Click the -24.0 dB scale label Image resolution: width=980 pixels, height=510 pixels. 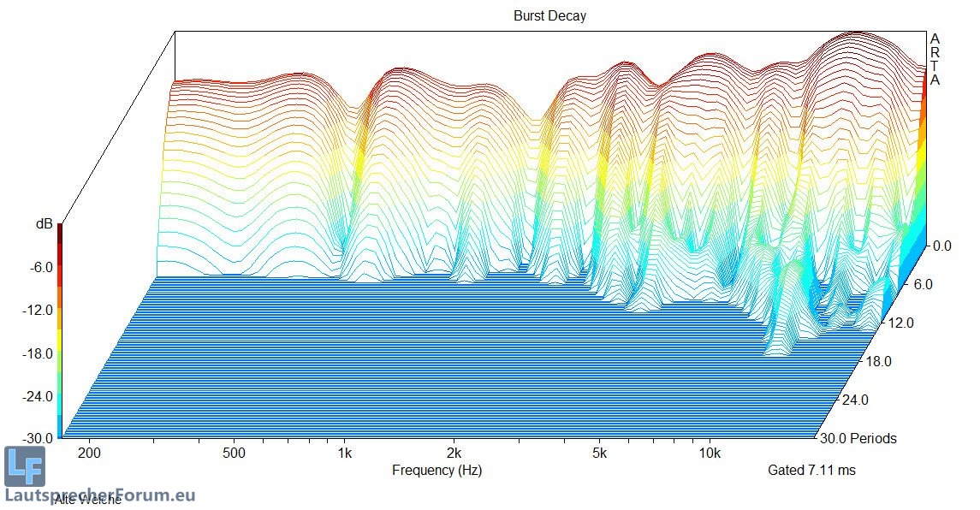point(35,396)
